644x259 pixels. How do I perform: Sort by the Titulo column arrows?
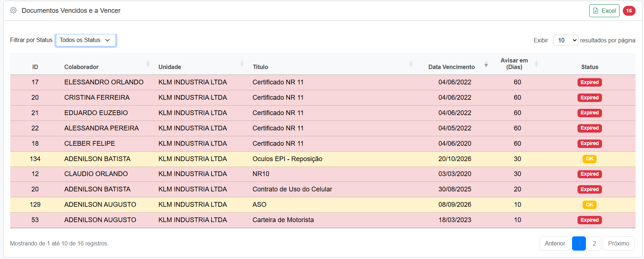tap(411, 64)
